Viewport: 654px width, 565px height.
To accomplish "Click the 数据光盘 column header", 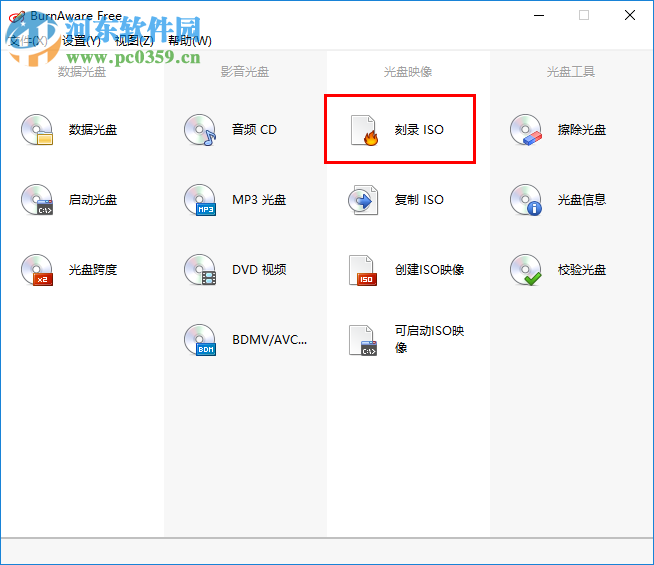I will (82, 72).
